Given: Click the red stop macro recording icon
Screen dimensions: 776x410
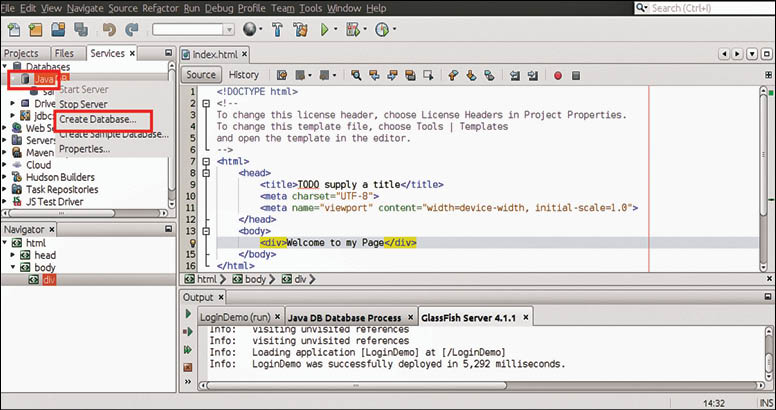Looking at the screenshot, I should point(557,75).
